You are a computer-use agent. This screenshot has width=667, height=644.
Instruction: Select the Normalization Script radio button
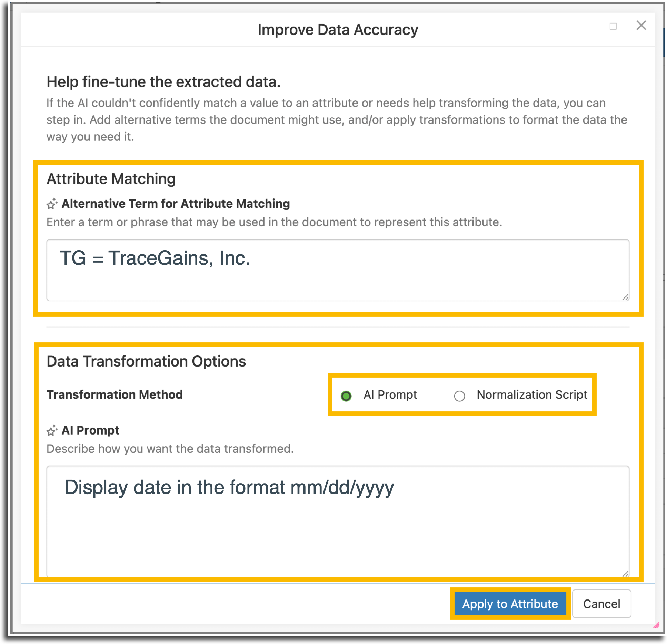click(x=459, y=396)
